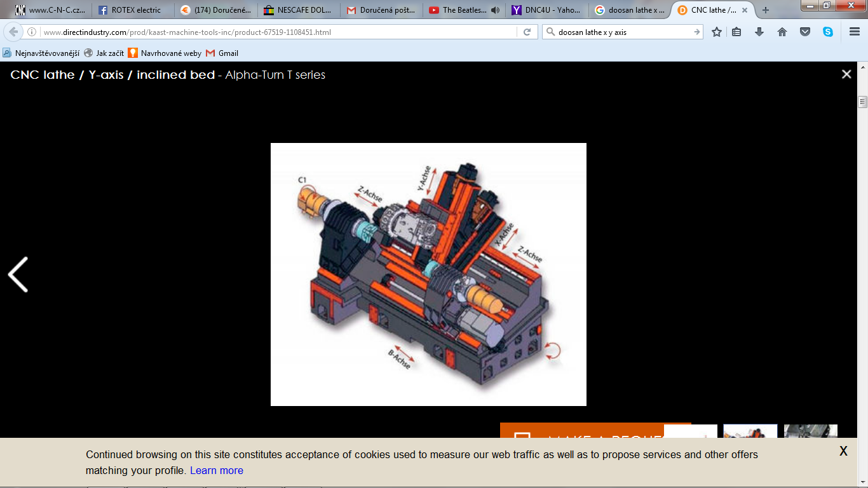Click the search box with doosan lathe text
This screenshot has width=868, height=488.
620,32
